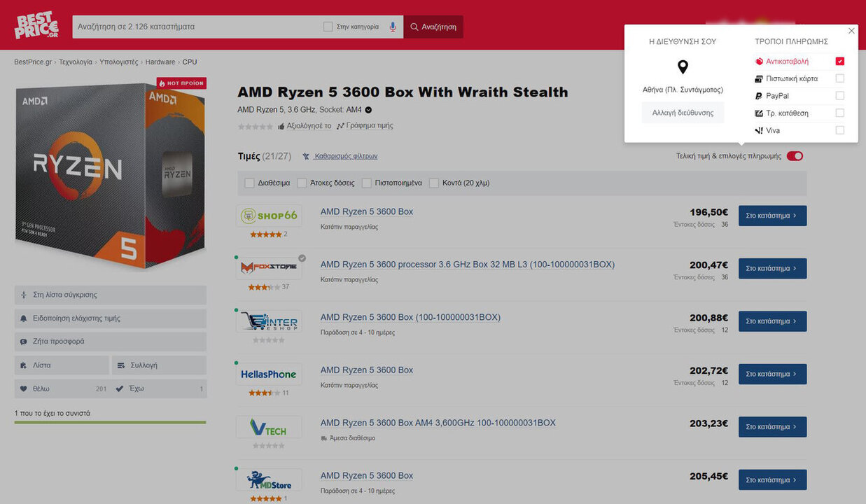
Task: Enable the Άτοκες δόσεις filter checkbox
Action: (x=302, y=183)
